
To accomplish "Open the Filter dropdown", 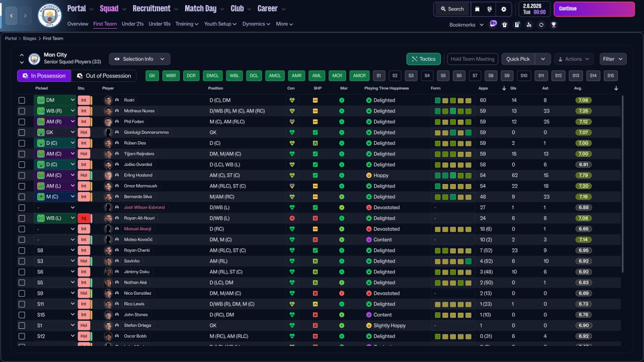I will click(x=613, y=59).
